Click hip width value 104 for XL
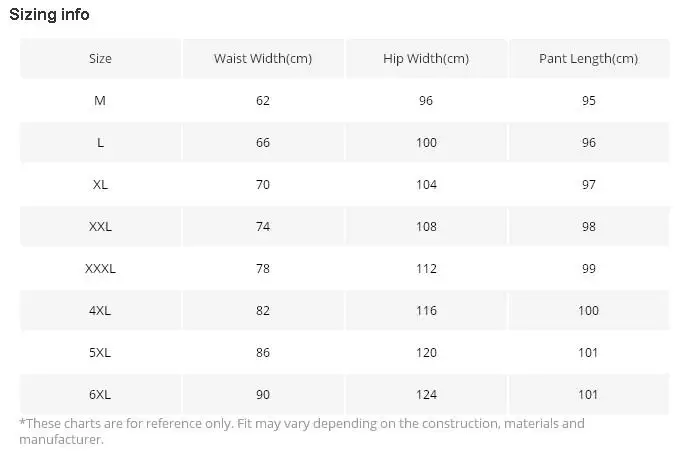The image size is (677, 464). coord(426,184)
